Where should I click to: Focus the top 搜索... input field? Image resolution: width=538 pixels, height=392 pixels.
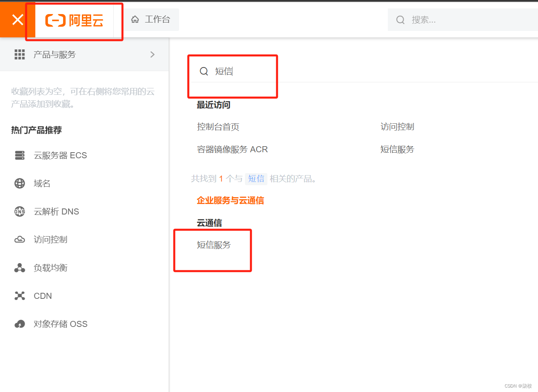coord(463,20)
